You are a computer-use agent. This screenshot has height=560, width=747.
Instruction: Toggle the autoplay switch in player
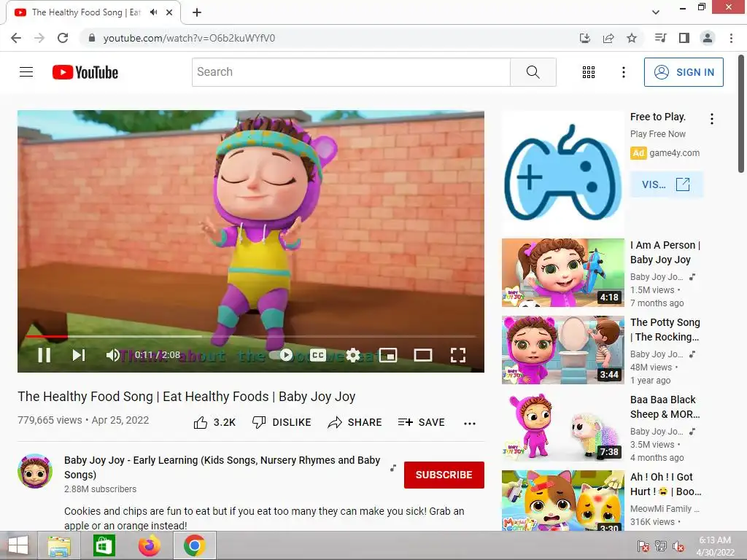[281, 355]
